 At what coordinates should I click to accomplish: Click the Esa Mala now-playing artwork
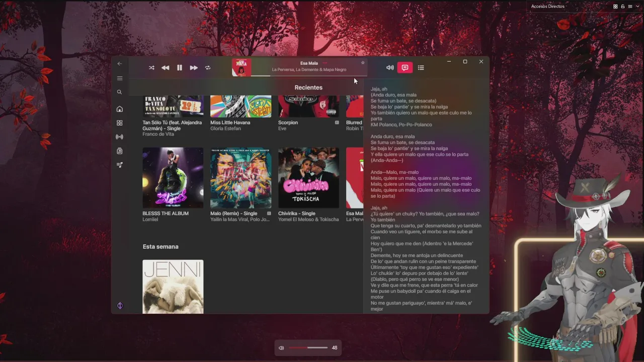[x=242, y=68]
